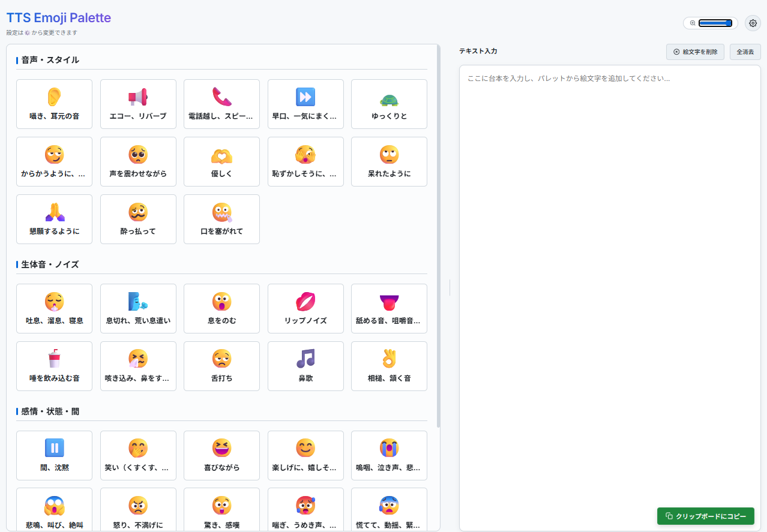This screenshot has width=767, height=532.
Task: Open settings via the gear icon
Action: (x=753, y=23)
